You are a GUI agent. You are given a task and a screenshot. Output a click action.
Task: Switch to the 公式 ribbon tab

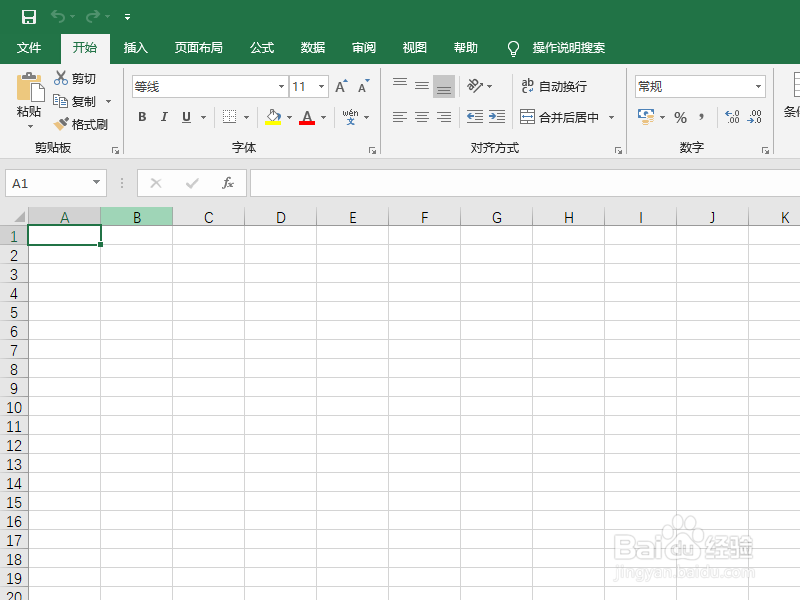click(262, 48)
